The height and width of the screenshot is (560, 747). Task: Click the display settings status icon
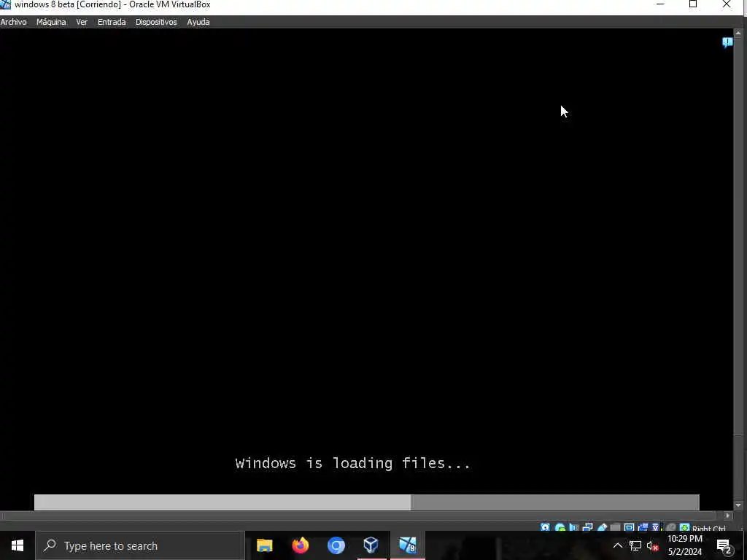629,528
